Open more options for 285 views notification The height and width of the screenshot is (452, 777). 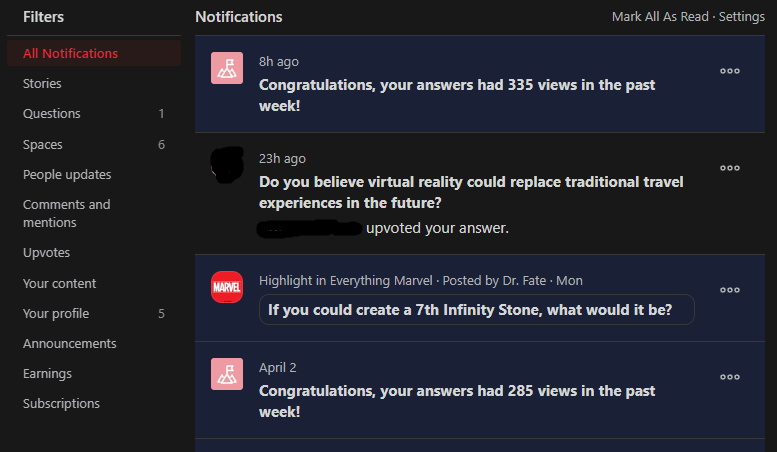[730, 377]
